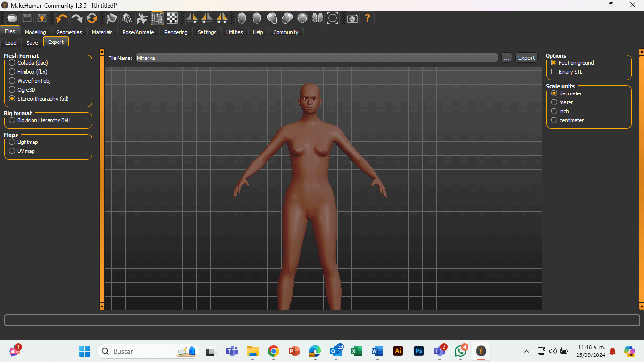Toggle wireframe view icon
The width and height of the screenshot is (644, 362).
coord(127,18)
